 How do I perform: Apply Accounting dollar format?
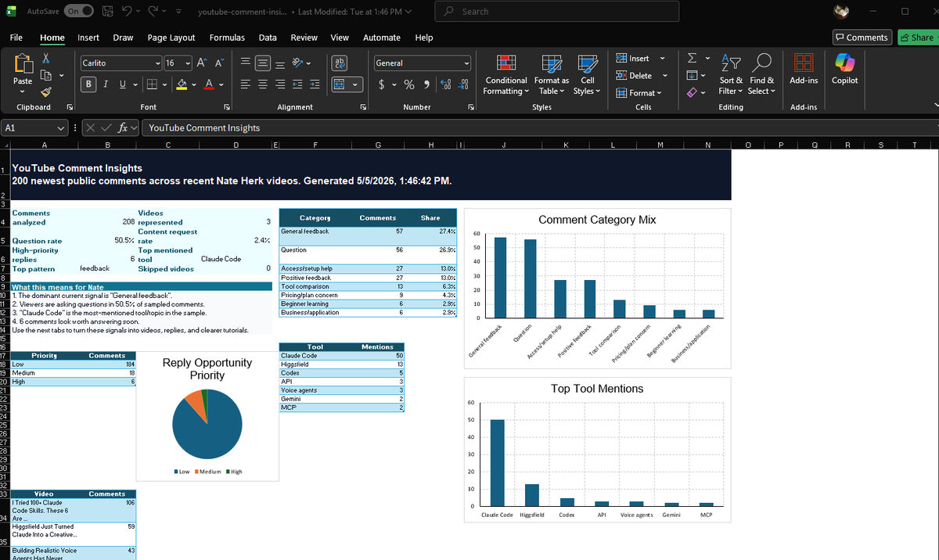(383, 84)
